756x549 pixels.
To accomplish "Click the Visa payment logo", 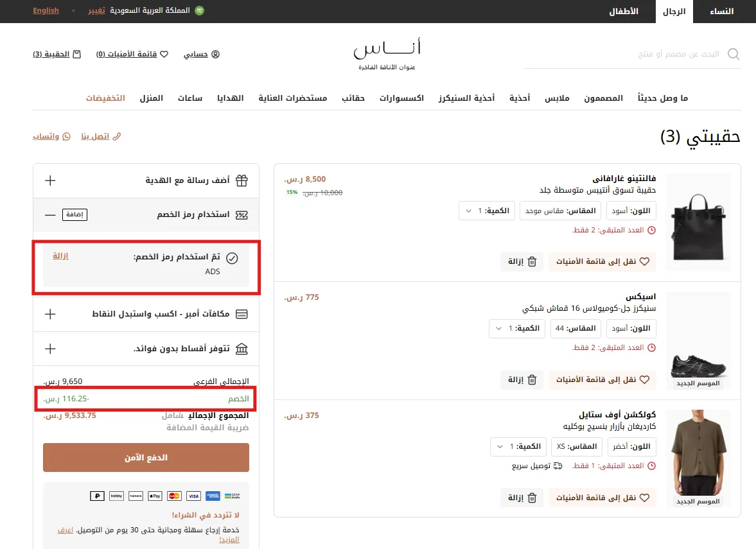I will click(193, 496).
